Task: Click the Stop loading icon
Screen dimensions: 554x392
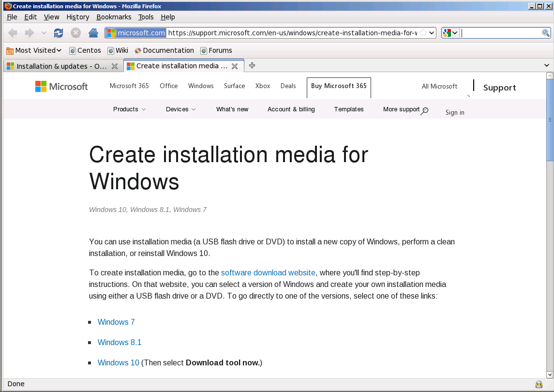Action: [x=76, y=33]
